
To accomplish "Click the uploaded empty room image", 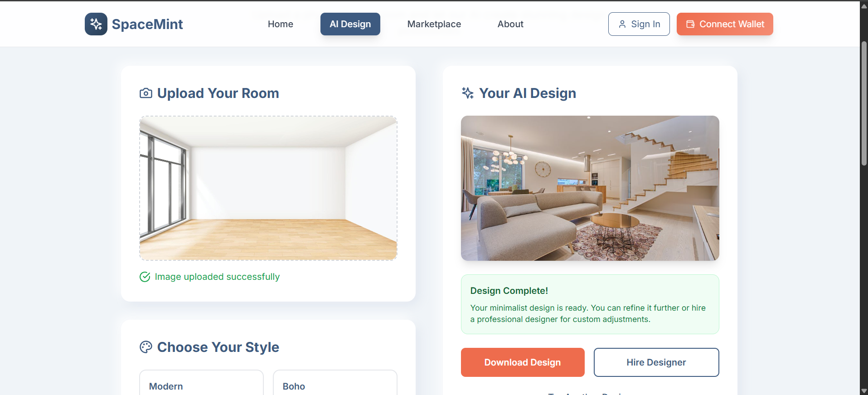I will pyautogui.click(x=268, y=188).
